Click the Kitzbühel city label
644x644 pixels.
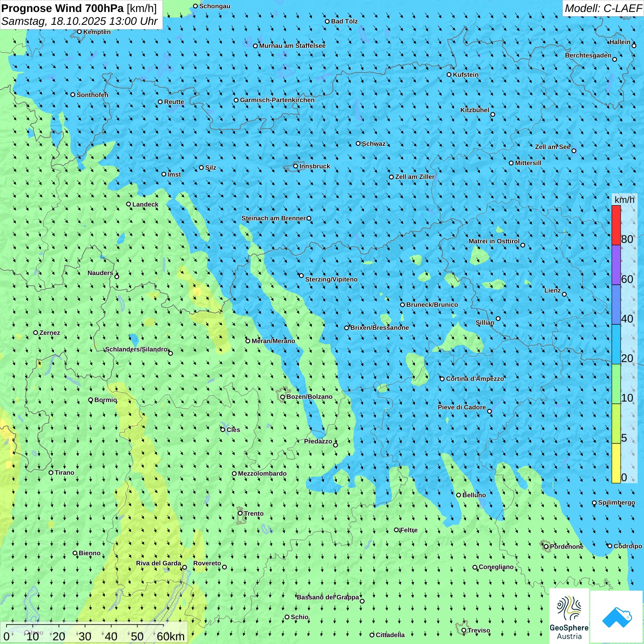tap(475, 110)
